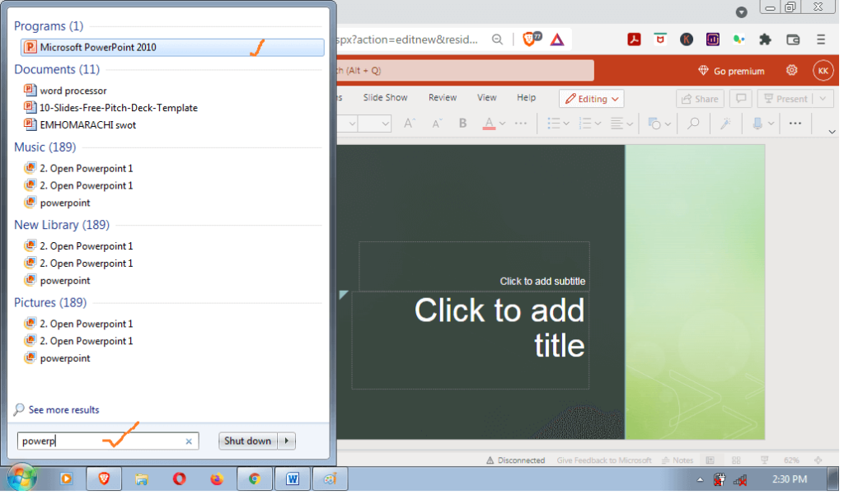Image resolution: width=844 pixels, height=504 pixels.
Task: Click the taskbar clock showing 2:30 PM
Action: click(790, 479)
